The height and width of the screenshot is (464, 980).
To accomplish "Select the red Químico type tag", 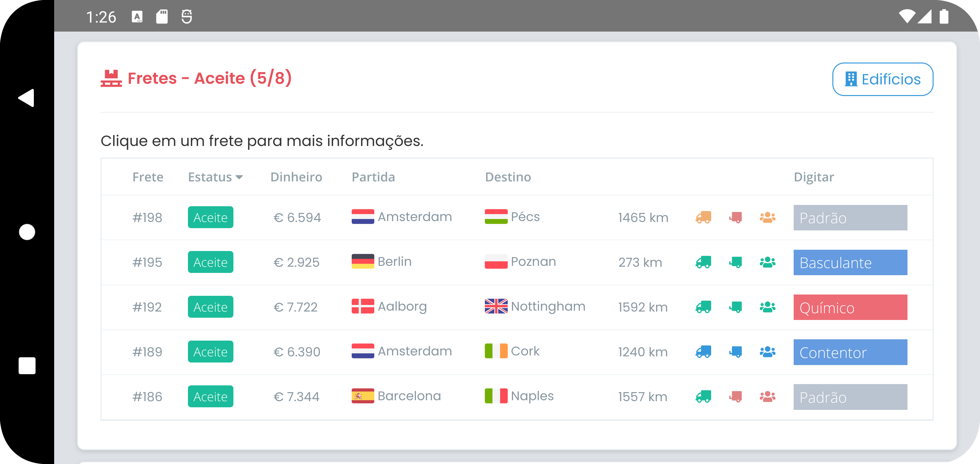I will 850,307.
